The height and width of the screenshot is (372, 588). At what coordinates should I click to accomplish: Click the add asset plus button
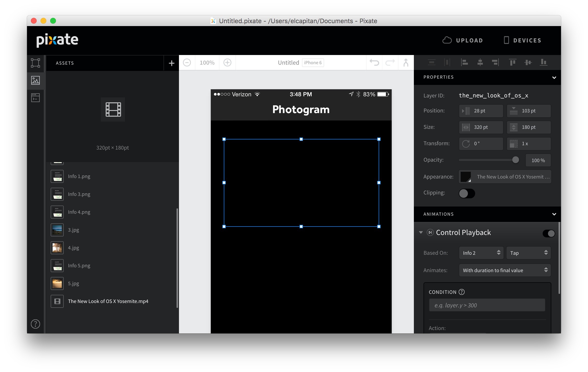[x=171, y=63]
